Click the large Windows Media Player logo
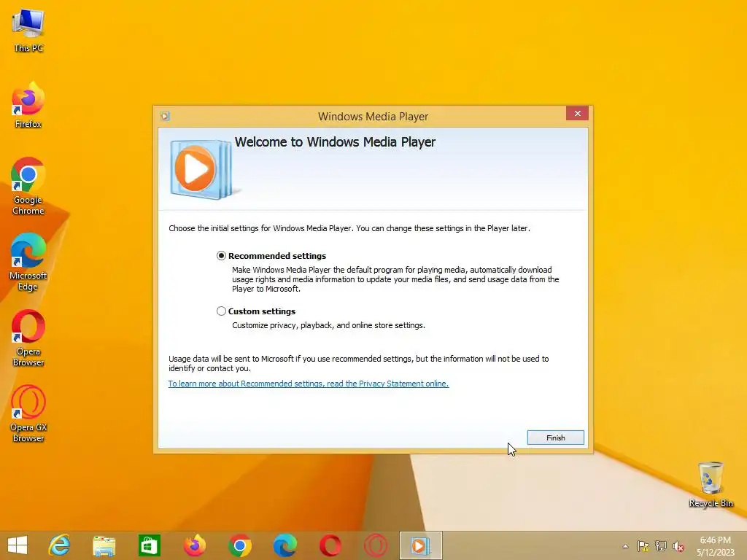 (x=201, y=169)
